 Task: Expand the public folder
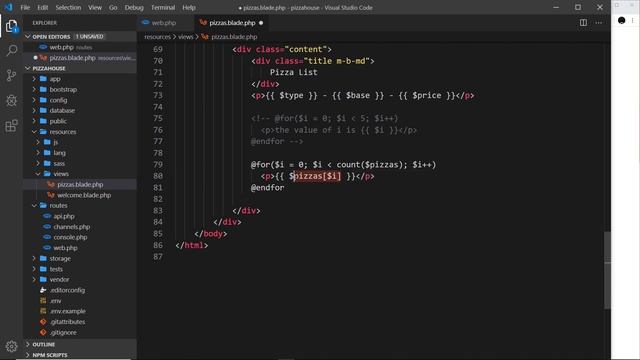coord(80,121)
